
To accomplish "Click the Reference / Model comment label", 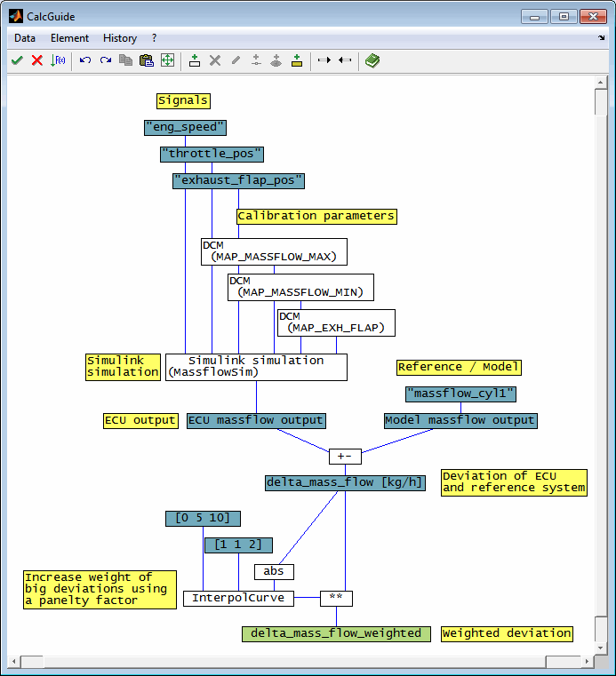I will pyautogui.click(x=459, y=368).
